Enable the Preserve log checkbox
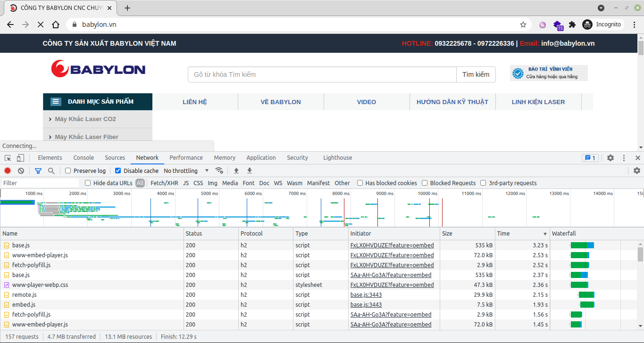Viewport: 644px width, 343px height. click(x=68, y=171)
